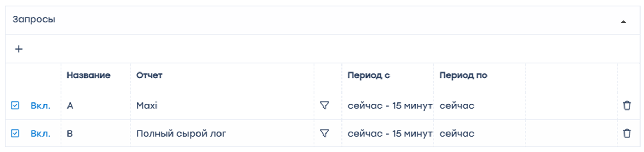Select the Maxi report field

[147, 106]
